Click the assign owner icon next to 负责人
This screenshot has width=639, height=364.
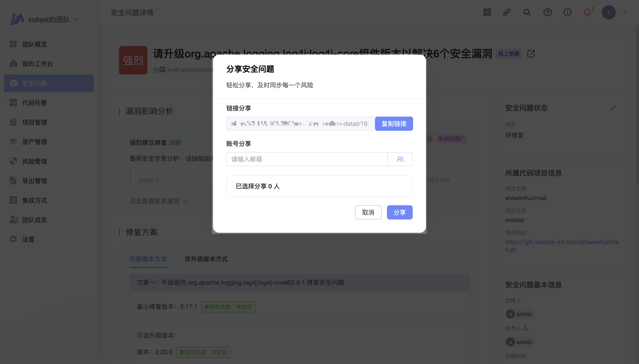click(x=525, y=328)
